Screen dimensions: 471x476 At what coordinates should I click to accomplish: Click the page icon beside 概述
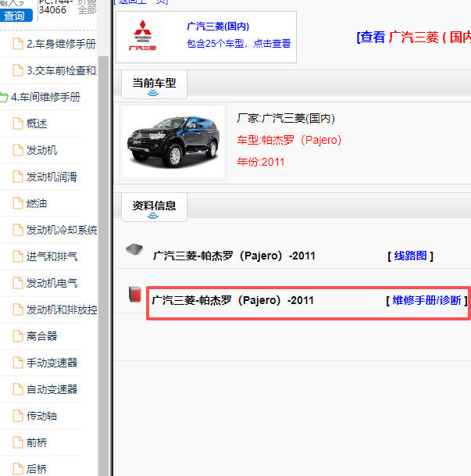click(x=18, y=123)
